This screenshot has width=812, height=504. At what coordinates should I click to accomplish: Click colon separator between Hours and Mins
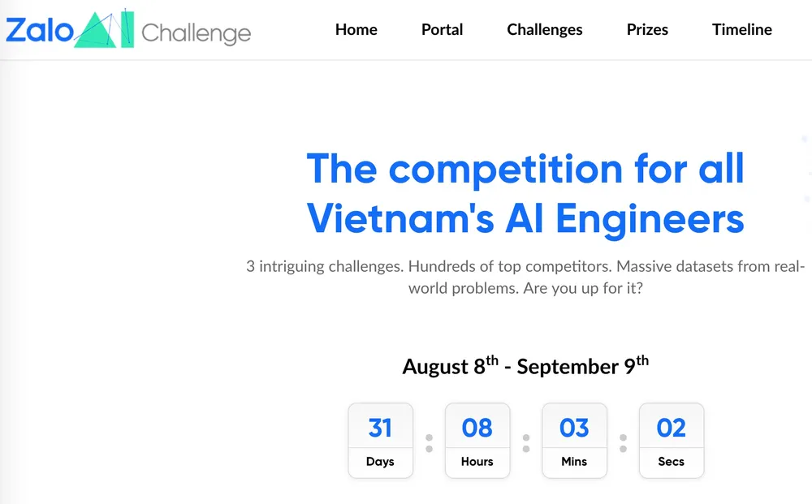click(x=526, y=443)
